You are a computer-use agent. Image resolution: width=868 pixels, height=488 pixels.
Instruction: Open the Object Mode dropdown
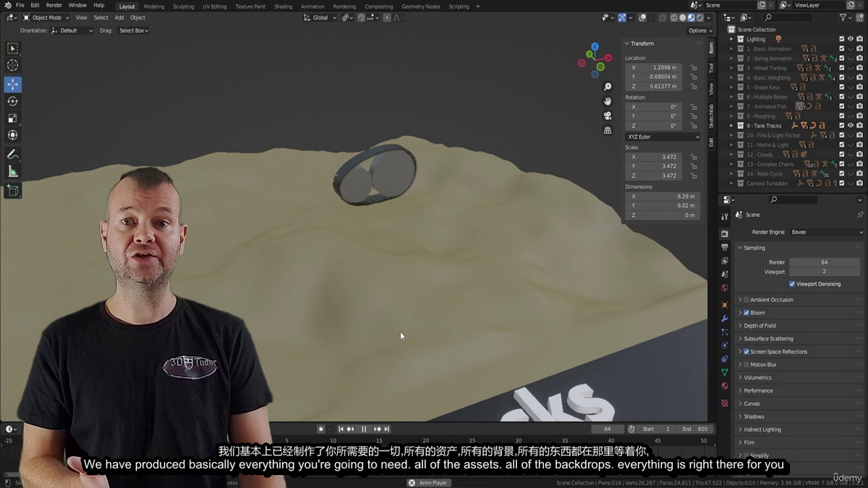pos(46,17)
